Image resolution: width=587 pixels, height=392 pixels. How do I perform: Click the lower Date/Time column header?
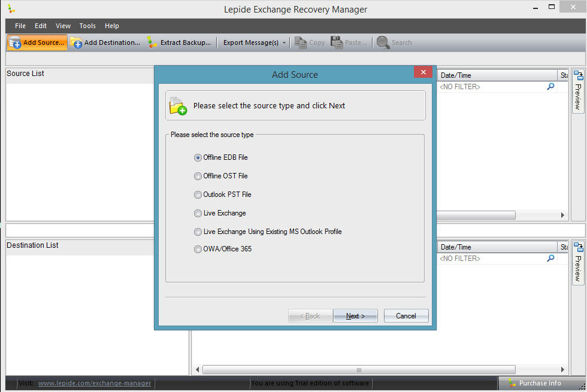click(x=497, y=247)
